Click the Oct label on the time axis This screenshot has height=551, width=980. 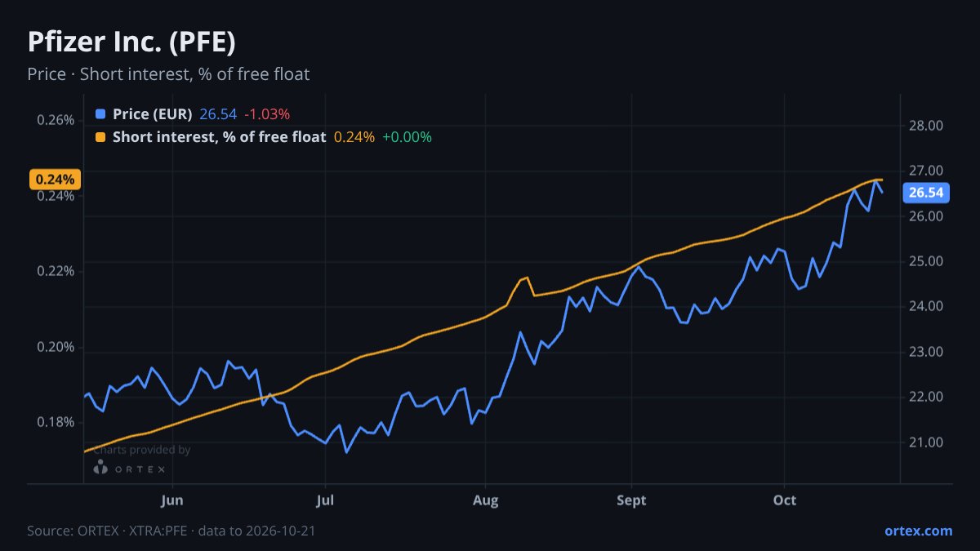[x=785, y=500]
